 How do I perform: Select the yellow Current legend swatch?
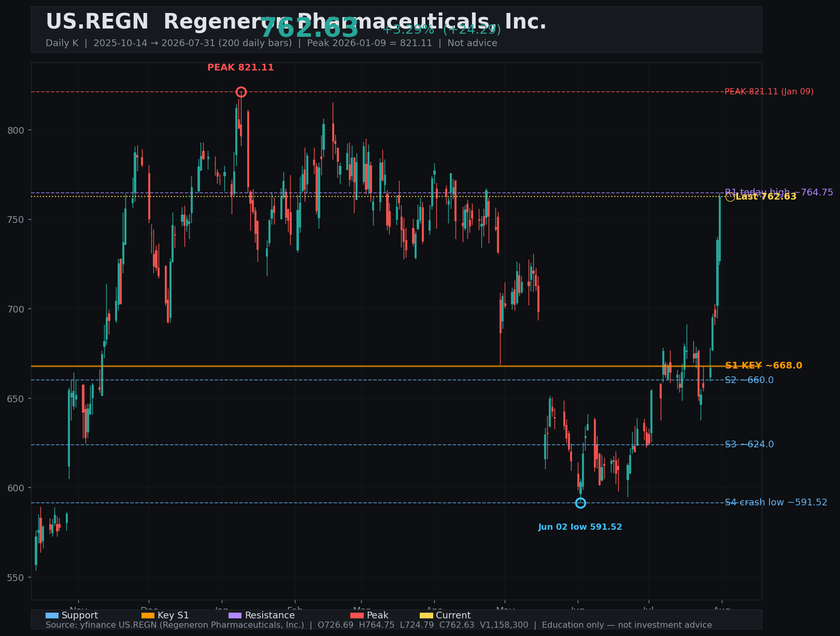pyautogui.click(x=426, y=616)
